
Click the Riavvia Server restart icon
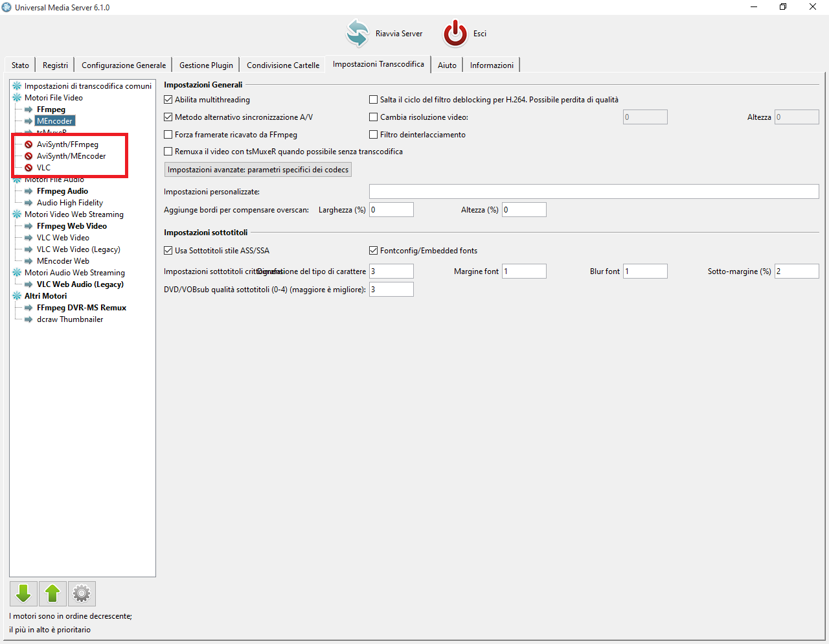357,33
